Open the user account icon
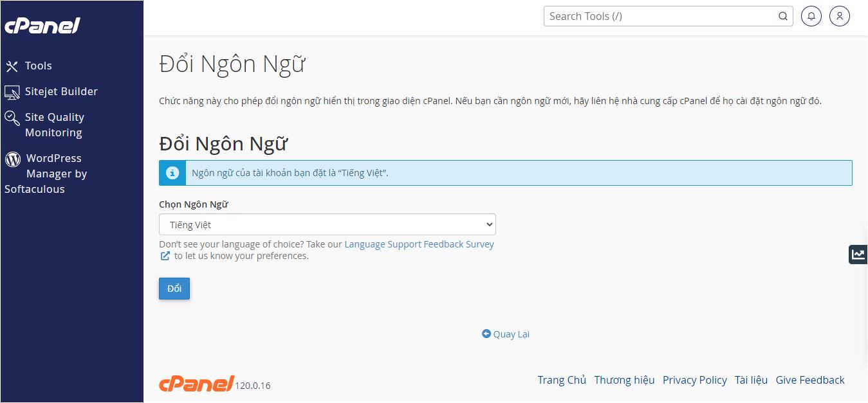The image size is (868, 403). click(x=840, y=16)
